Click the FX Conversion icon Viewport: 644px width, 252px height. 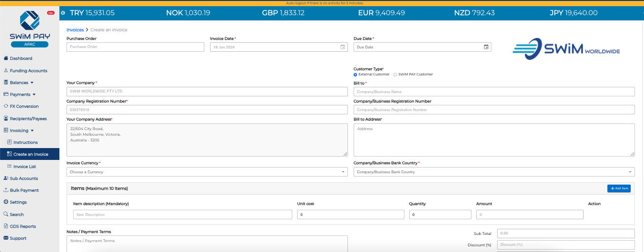pos(6,106)
